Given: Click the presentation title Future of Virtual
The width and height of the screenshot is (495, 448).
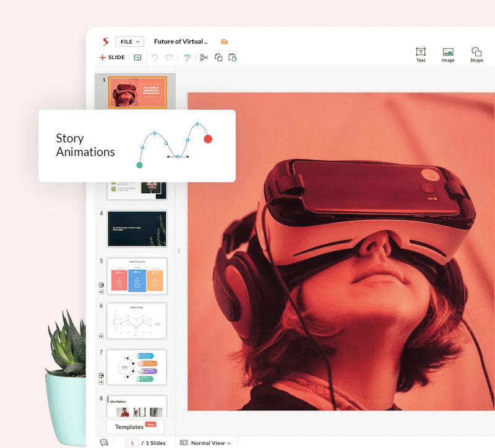Looking at the screenshot, I should pos(181,41).
